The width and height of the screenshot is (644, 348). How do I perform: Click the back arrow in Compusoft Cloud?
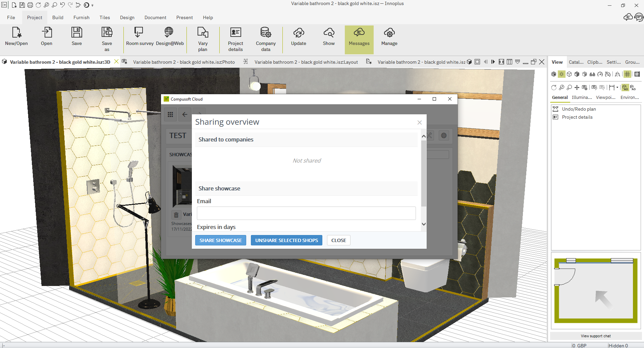click(x=185, y=115)
